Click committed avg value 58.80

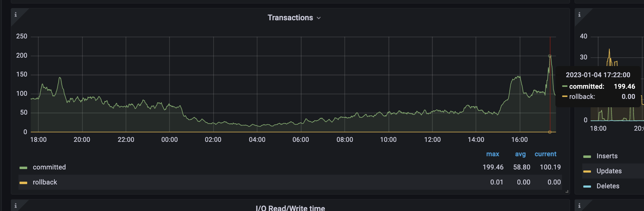[522, 167]
